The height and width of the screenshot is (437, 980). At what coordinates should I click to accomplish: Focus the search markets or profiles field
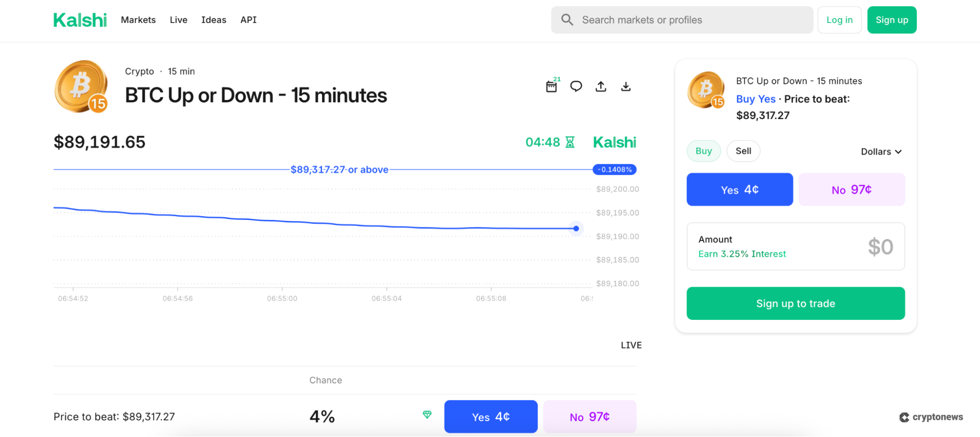point(682,20)
